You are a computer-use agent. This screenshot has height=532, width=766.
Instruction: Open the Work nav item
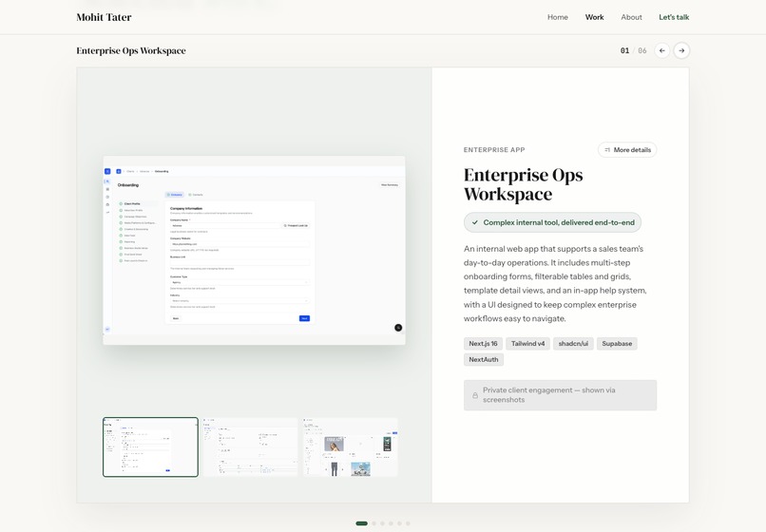point(594,17)
